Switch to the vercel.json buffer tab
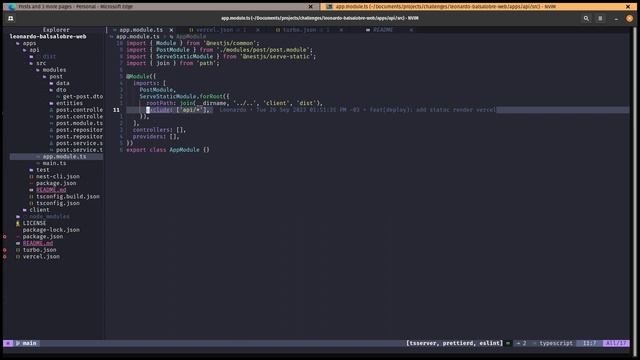Viewport: 640px width, 360px height. [x=221, y=30]
